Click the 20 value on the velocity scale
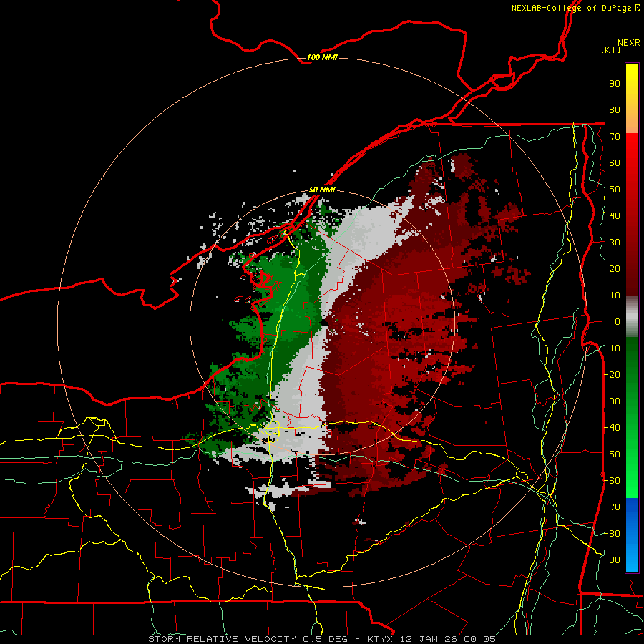Screen dimensions: 644x644 615,269
